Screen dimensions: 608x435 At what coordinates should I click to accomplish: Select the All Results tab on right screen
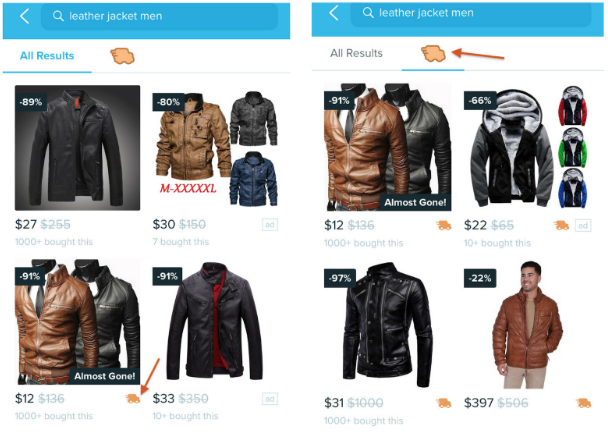356,53
